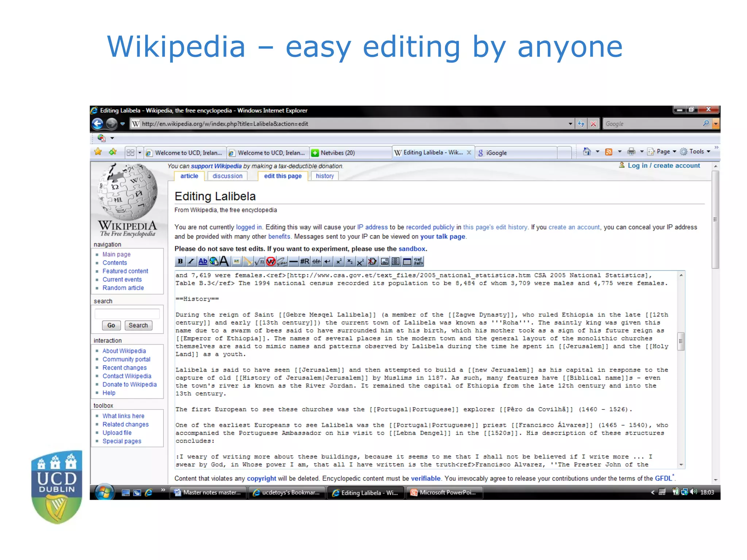
Task: Open the Favorites Center star
Action: pos(98,152)
